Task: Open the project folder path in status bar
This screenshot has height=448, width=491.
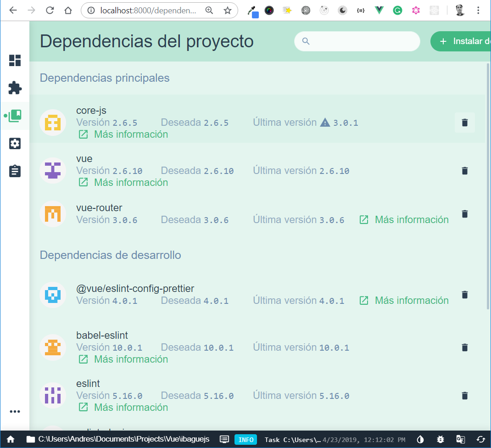Action: (118, 439)
